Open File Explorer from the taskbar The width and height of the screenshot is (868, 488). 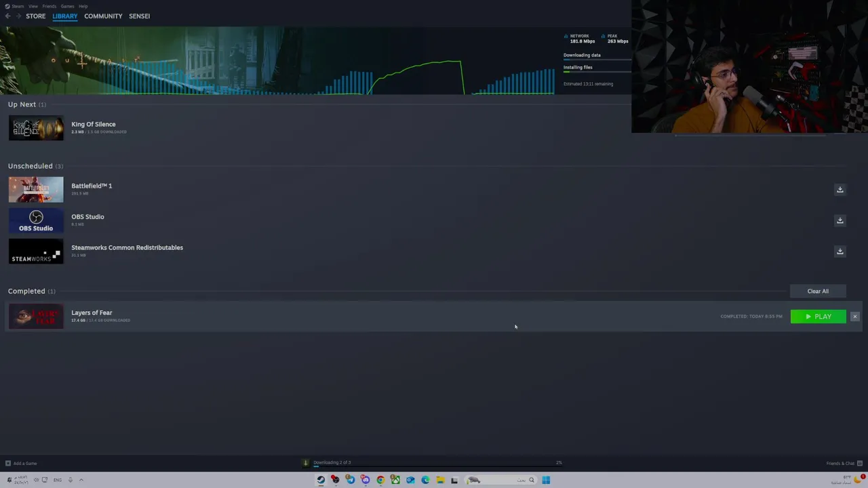[x=440, y=480]
